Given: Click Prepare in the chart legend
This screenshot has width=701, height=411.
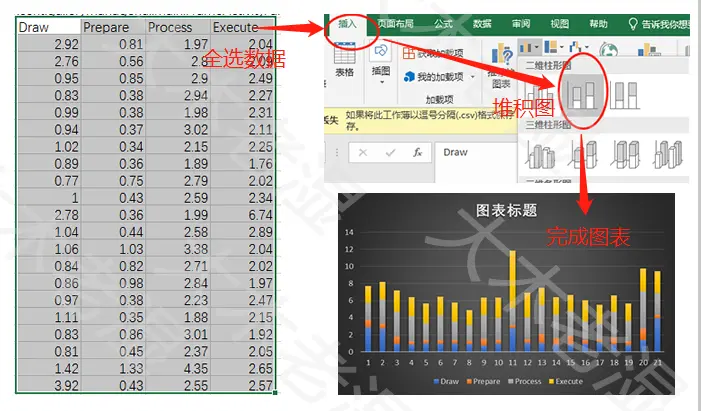Looking at the screenshot, I should pyautogui.click(x=483, y=381).
